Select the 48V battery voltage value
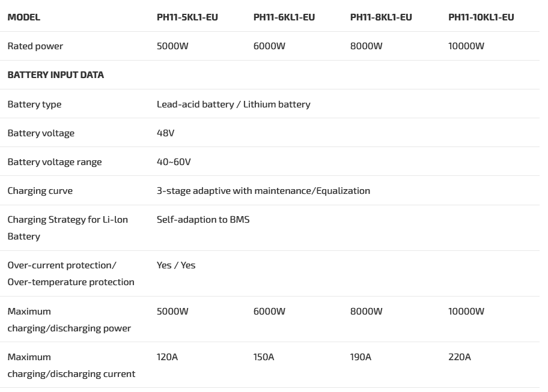The height and width of the screenshot is (392, 548). pyautogui.click(x=165, y=133)
